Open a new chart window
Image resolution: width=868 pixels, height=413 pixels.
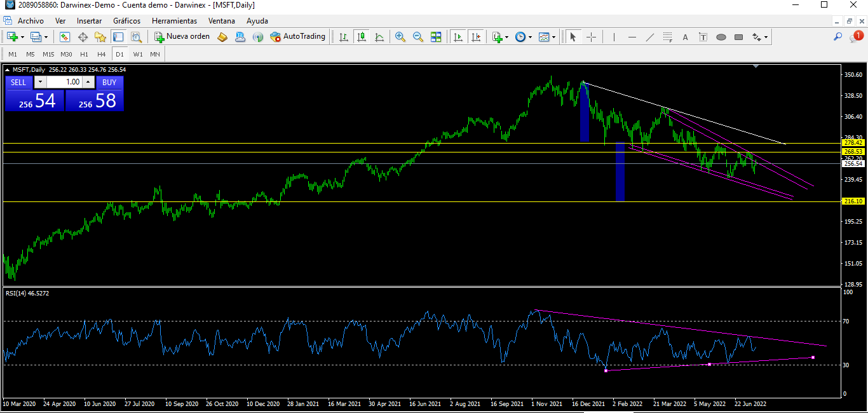pyautogui.click(x=12, y=37)
